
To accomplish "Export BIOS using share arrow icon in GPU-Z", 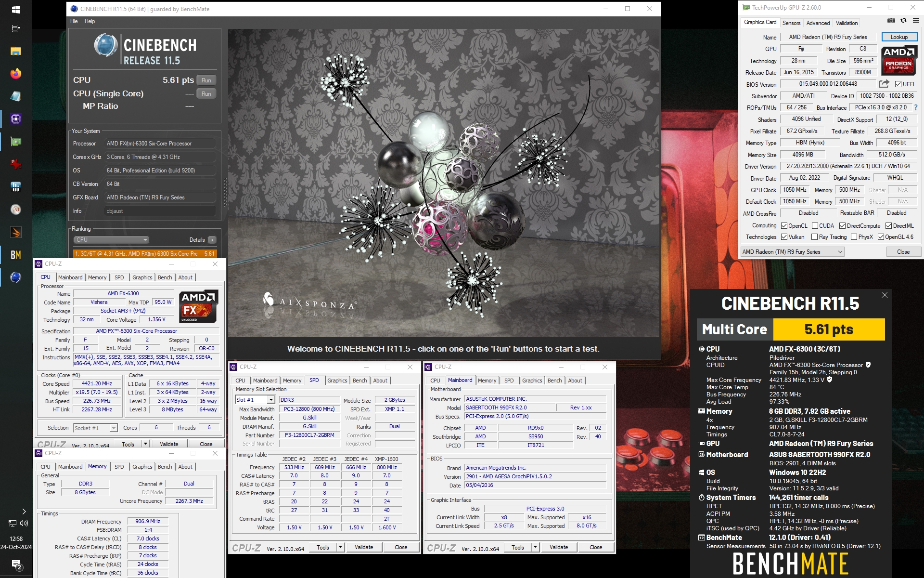I will click(884, 84).
